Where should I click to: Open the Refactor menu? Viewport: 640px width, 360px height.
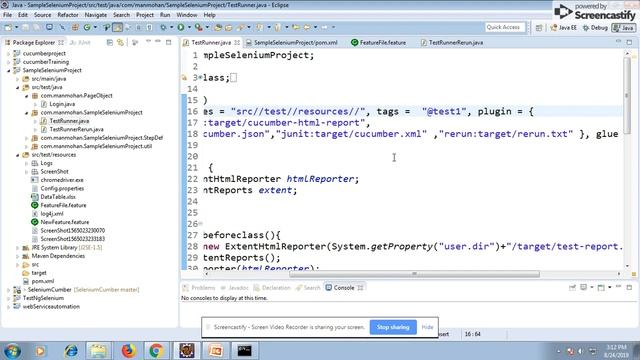click(x=68, y=15)
